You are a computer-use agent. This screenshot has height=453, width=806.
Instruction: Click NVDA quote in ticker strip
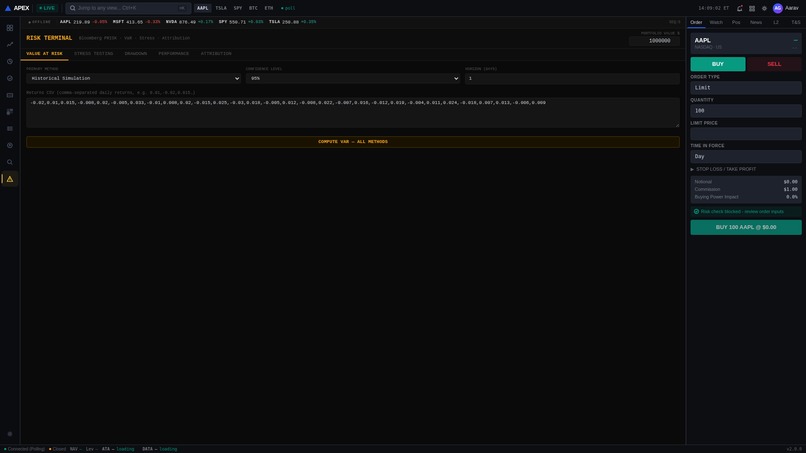190,22
